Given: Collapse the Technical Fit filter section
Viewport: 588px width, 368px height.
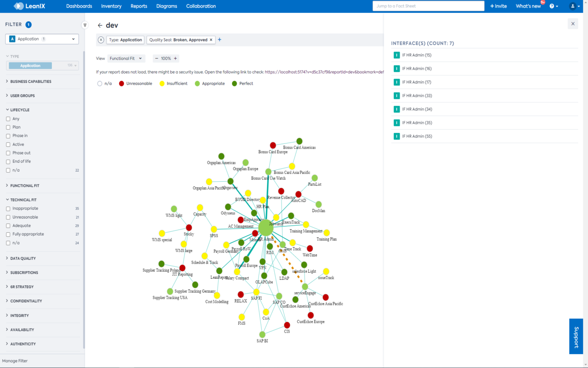Looking at the screenshot, I should point(23,200).
